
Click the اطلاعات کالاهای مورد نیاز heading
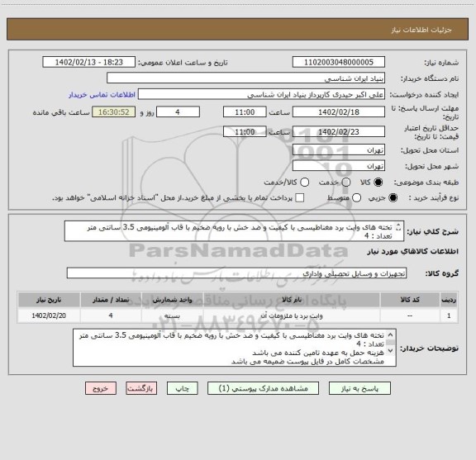413,252
